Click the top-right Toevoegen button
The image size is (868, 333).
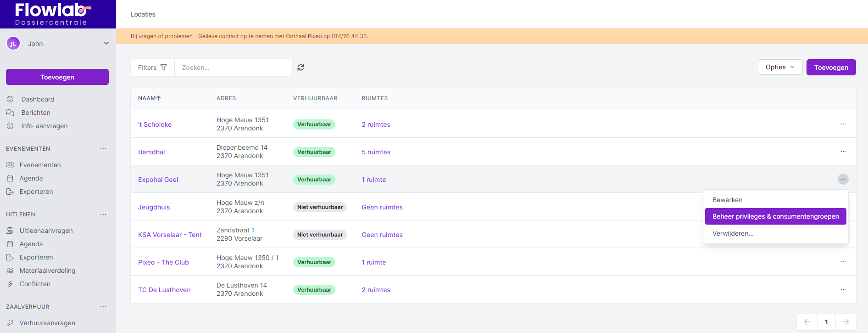(x=831, y=68)
